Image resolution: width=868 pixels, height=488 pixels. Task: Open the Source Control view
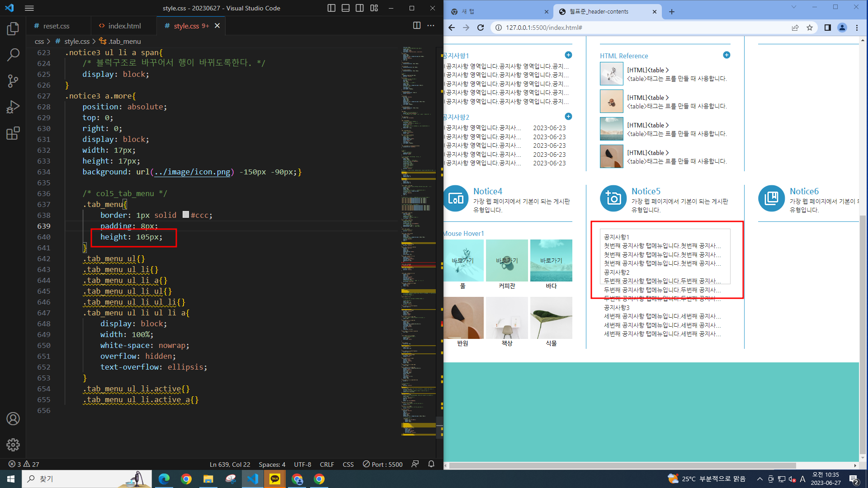[13, 81]
